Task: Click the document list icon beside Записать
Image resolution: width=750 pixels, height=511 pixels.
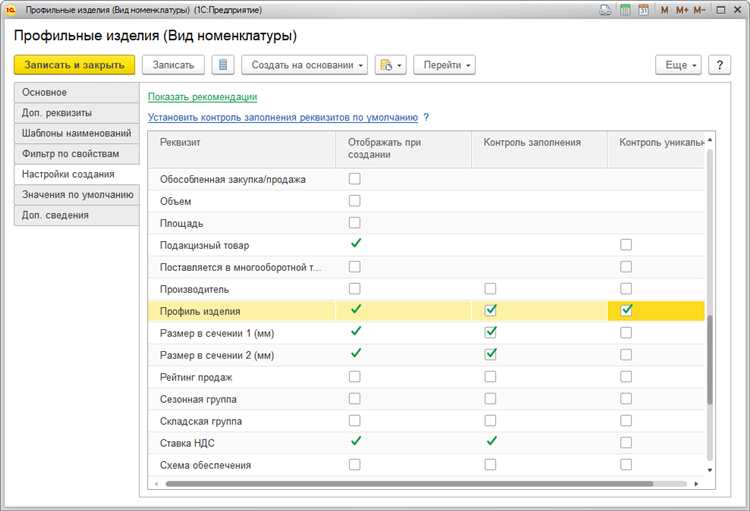Action: click(223, 65)
